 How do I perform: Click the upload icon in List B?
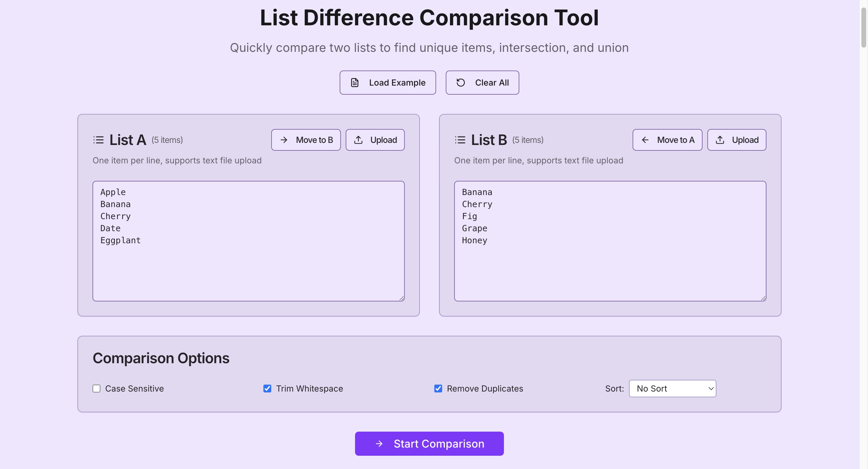pos(720,140)
